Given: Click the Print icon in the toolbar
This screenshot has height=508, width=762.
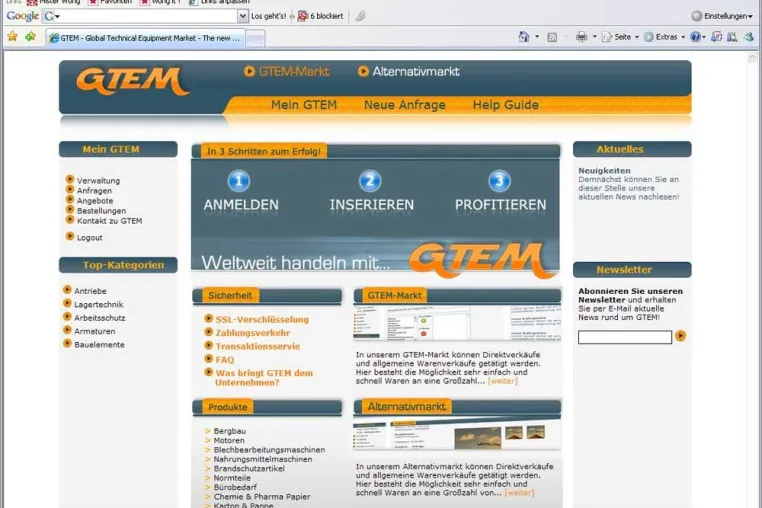Looking at the screenshot, I should click(x=581, y=37).
